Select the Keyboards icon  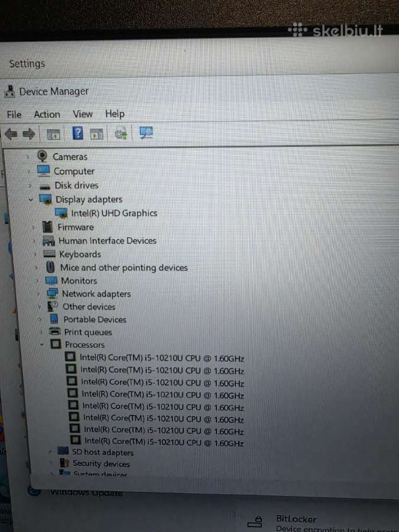click(50, 254)
